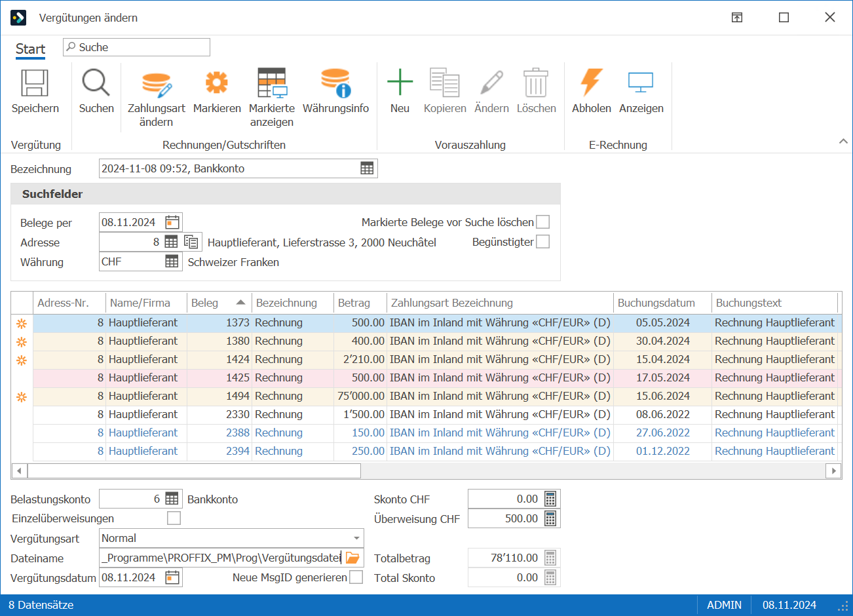Expand the Vergütungsart dropdown
The image size is (853, 616).
click(356, 538)
